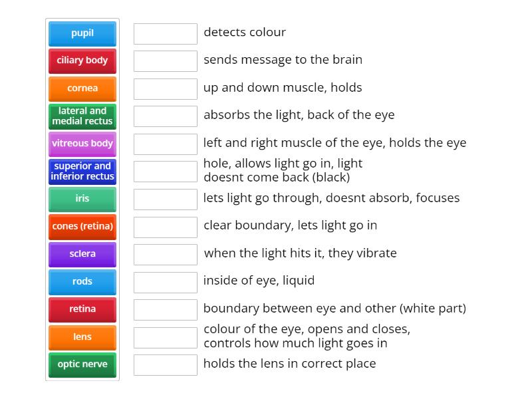Select the optic nerve label tile
This screenshot has width=532, height=399.
point(82,364)
